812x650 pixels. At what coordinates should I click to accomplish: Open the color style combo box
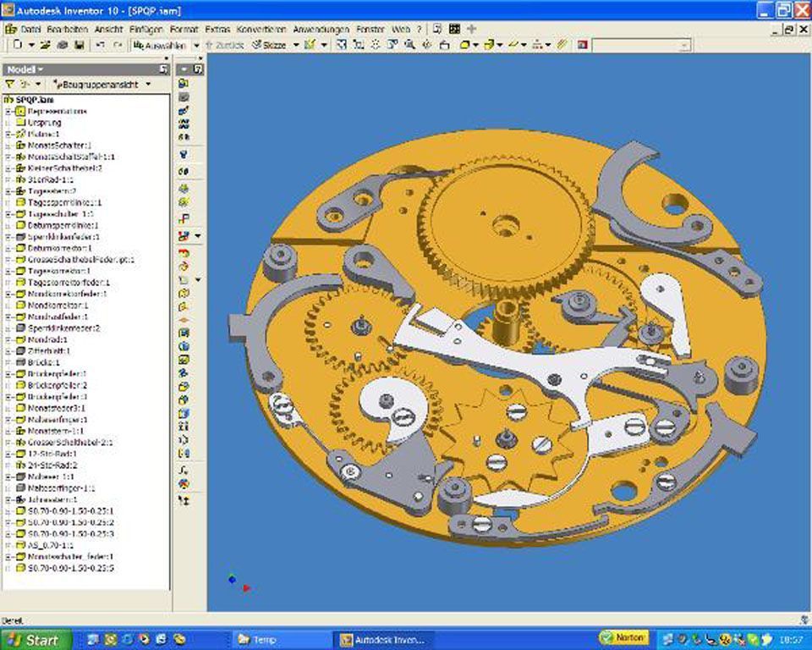tap(641, 44)
